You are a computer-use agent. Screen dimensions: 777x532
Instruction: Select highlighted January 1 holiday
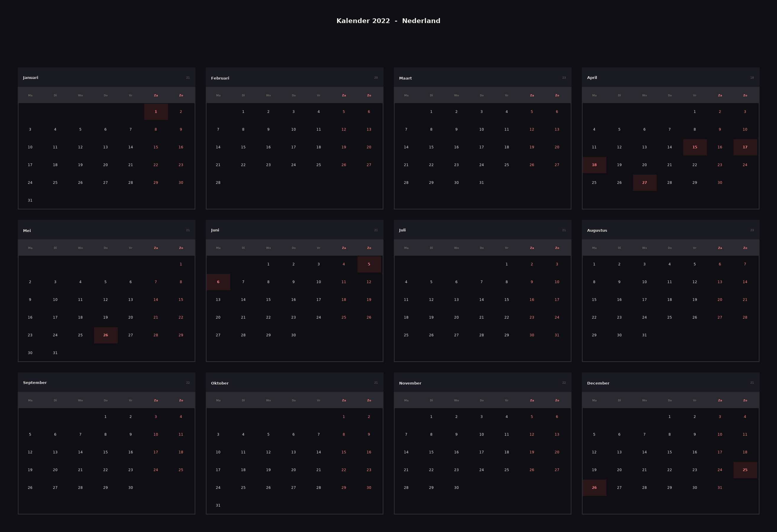(156, 112)
